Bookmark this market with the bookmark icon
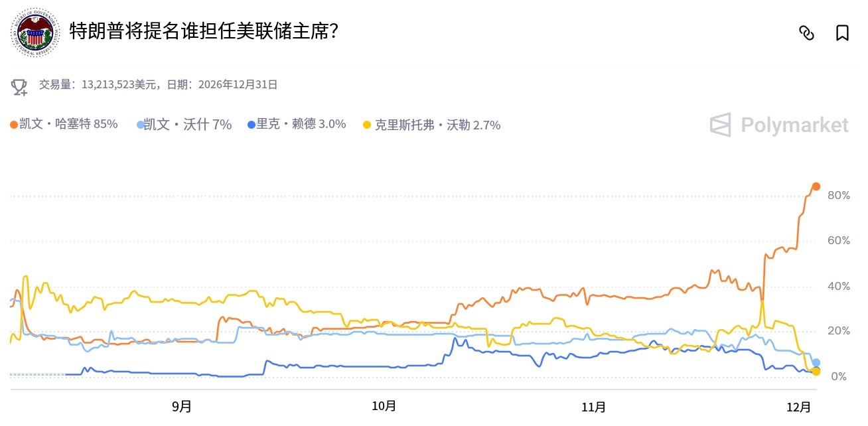This screenshot has width=868, height=426. tap(842, 33)
